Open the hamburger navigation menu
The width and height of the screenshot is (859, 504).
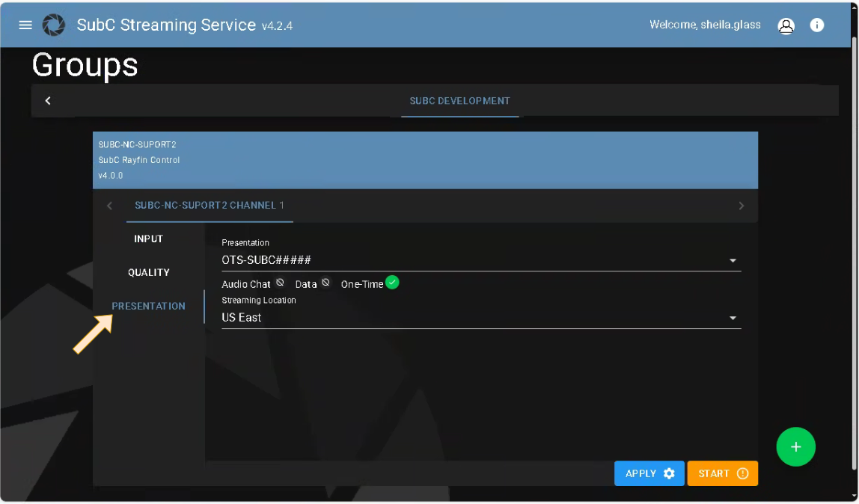pos(25,25)
